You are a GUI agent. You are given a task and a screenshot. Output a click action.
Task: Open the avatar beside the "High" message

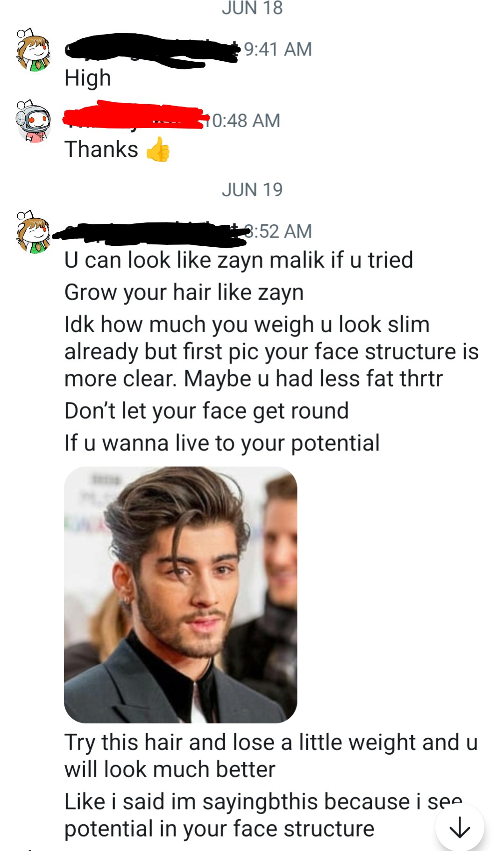tap(33, 50)
